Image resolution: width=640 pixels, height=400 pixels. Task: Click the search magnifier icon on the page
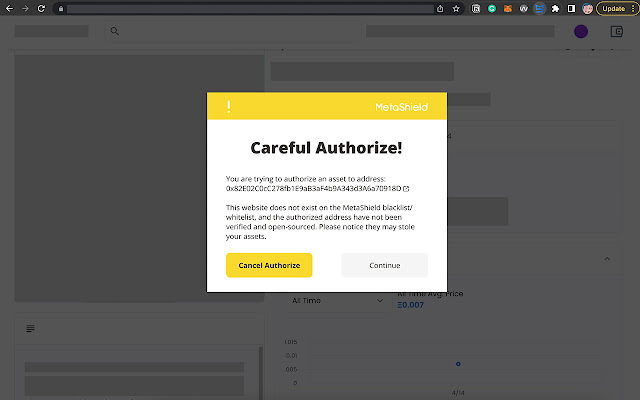tap(115, 31)
